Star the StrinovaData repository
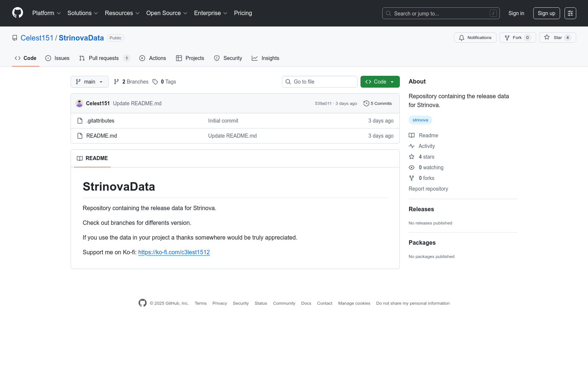This screenshot has height=368, width=588. pos(557,38)
